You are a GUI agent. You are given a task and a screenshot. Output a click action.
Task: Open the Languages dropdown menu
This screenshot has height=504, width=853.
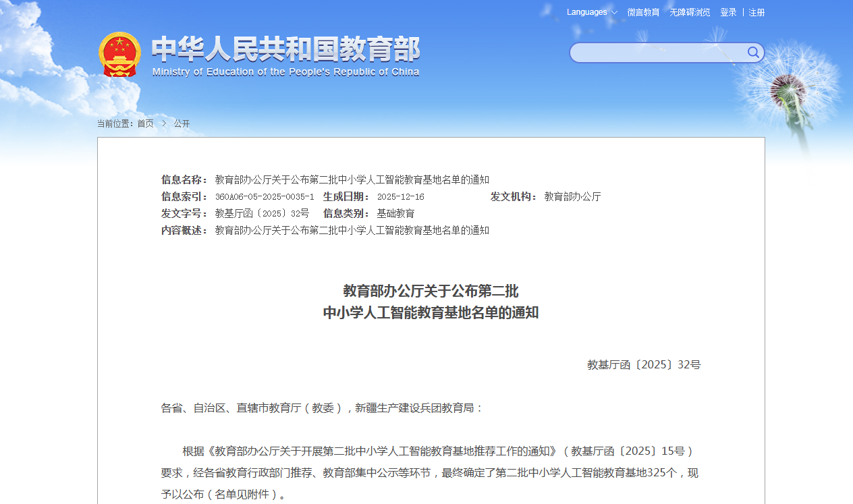(587, 12)
